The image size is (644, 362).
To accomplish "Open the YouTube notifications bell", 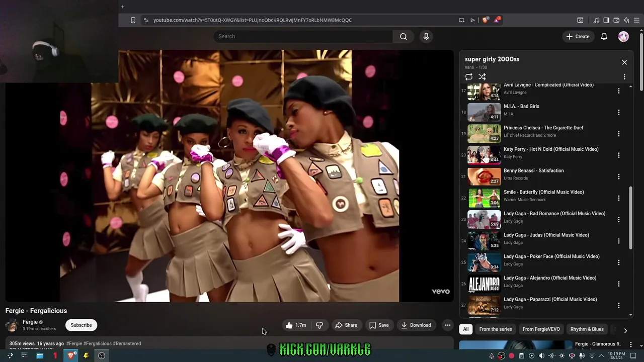I will (x=604, y=37).
